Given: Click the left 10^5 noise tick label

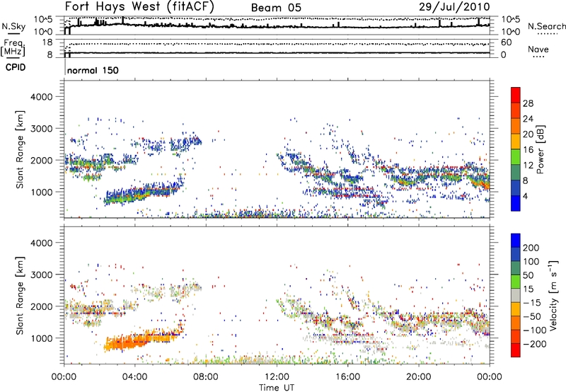Looking at the screenshot, I should pos(43,19).
